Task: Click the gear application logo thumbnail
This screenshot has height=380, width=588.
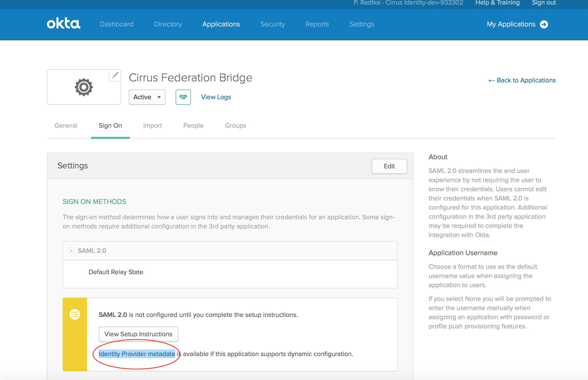Action: [x=84, y=87]
